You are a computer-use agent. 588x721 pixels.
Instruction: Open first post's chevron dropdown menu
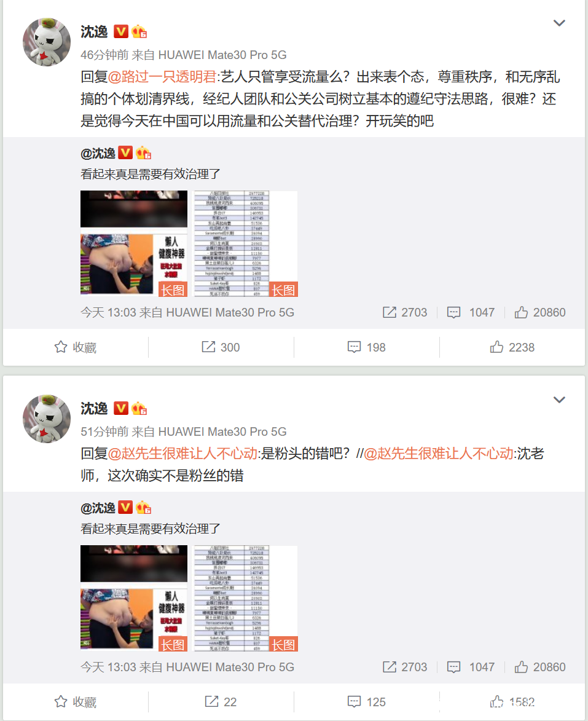(x=559, y=23)
